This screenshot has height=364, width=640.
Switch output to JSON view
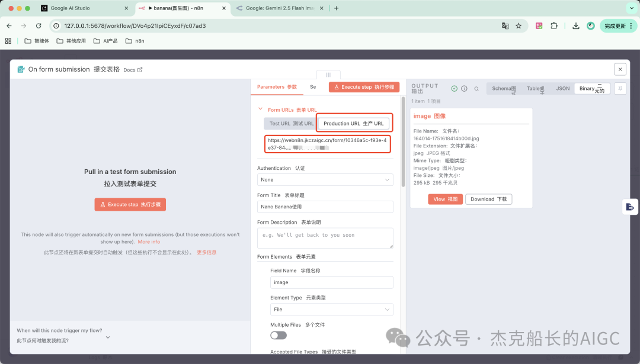tap(562, 88)
